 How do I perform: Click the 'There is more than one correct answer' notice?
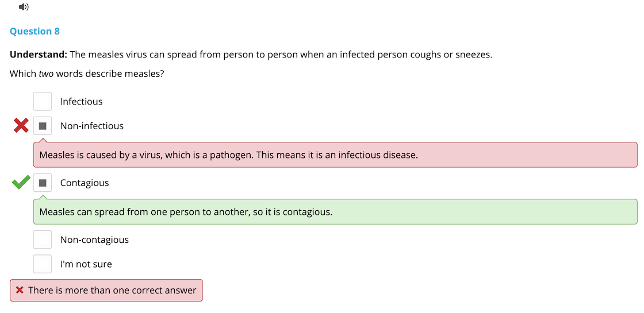pyautogui.click(x=106, y=291)
